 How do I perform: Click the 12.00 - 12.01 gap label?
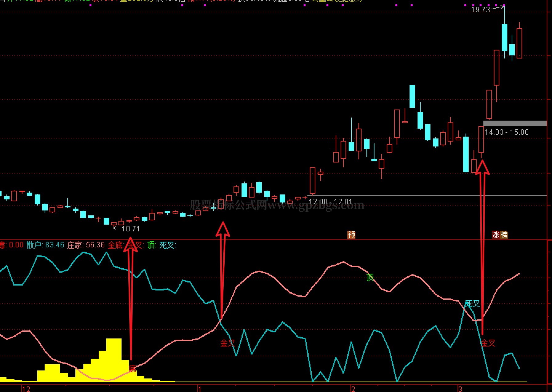tap(330, 202)
